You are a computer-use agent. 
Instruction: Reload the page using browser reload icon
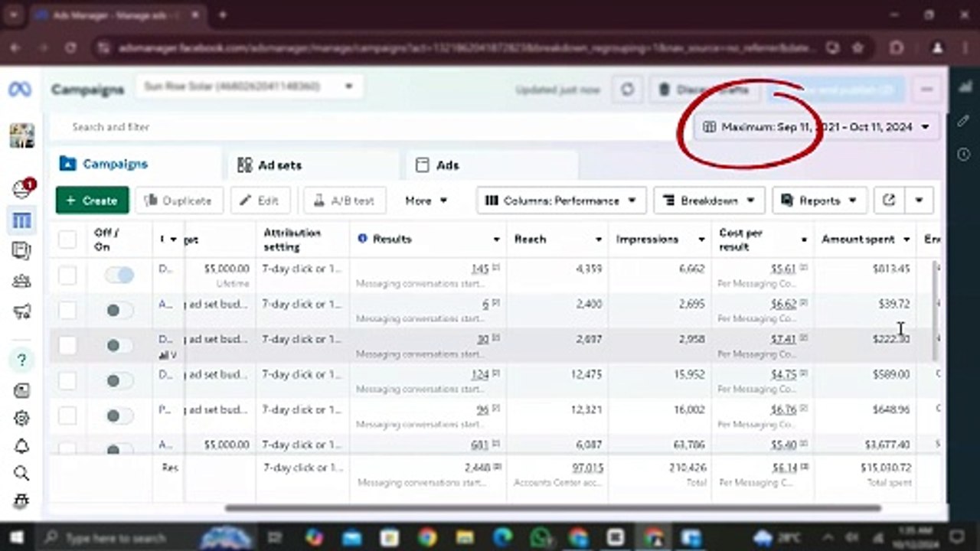point(70,47)
